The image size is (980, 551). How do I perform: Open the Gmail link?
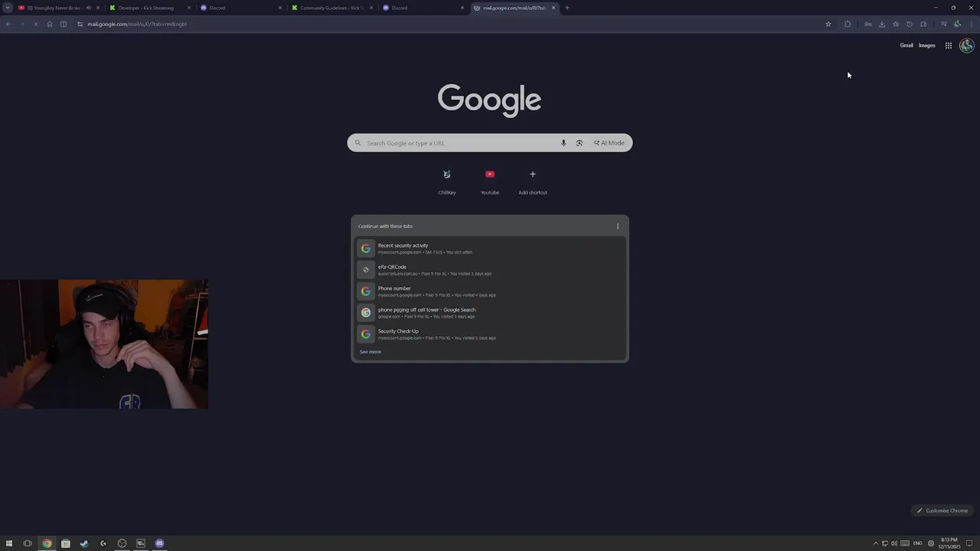pyautogui.click(x=906, y=45)
